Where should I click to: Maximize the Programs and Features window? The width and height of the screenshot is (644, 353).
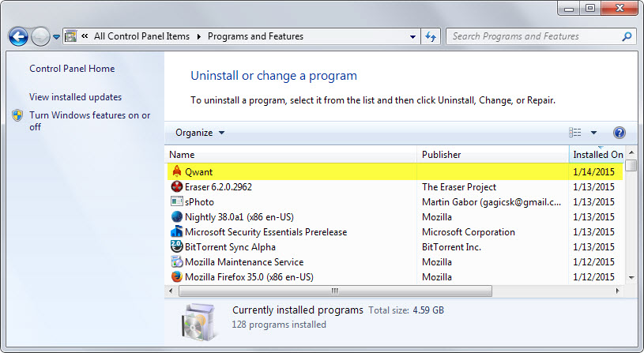pyautogui.click(x=590, y=9)
